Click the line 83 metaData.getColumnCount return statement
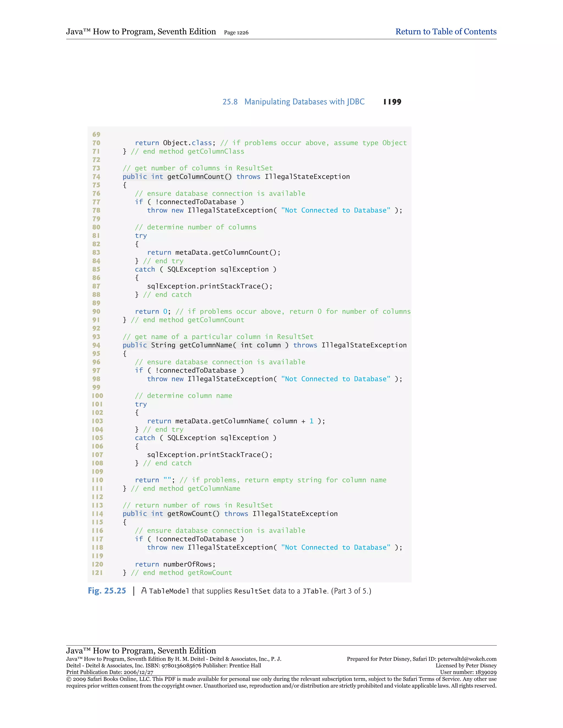The width and height of the screenshot is (563, 728). coord(213,253)
